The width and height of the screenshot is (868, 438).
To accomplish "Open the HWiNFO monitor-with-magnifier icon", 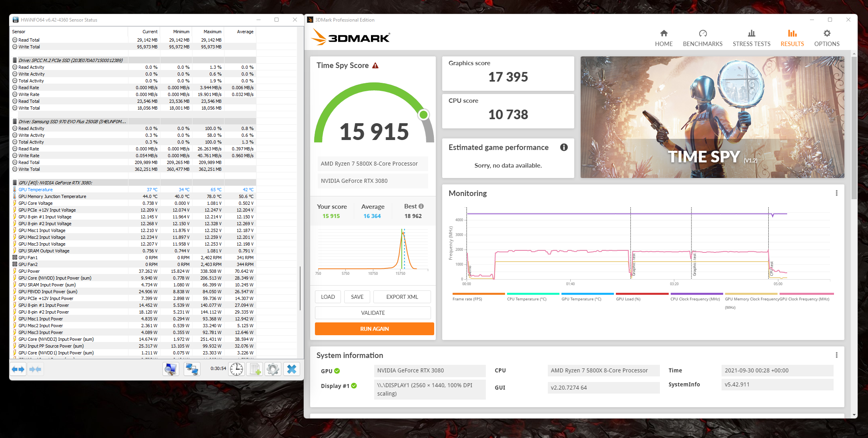I will tap(171, 369).
